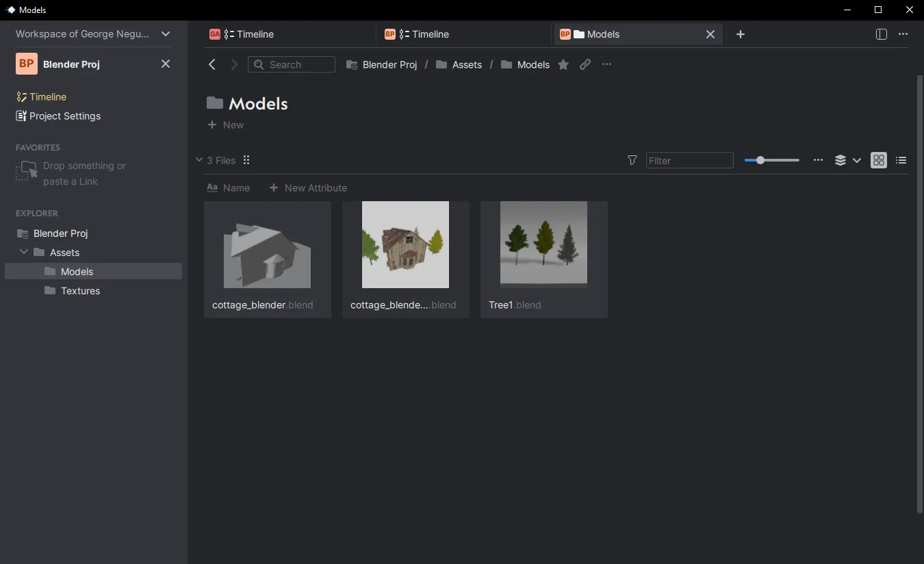
Task: Create a file with the New button
Action: 225,125
